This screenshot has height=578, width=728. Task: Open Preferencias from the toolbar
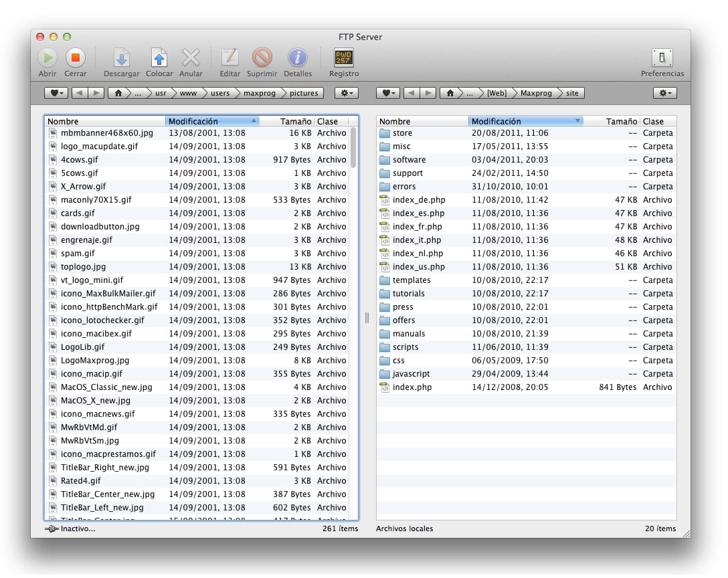click(662, 58)
